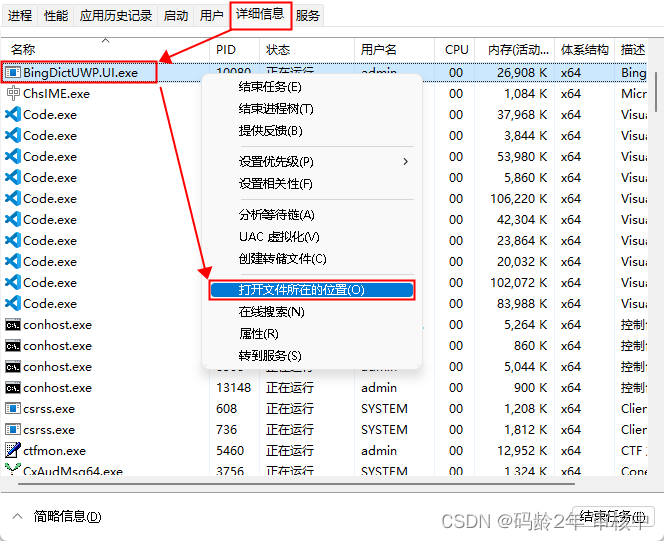Select 设置相关性(F) menu entry
This screenshot has width=664, height=541.
pyautogui.click(x=275, y=184)
